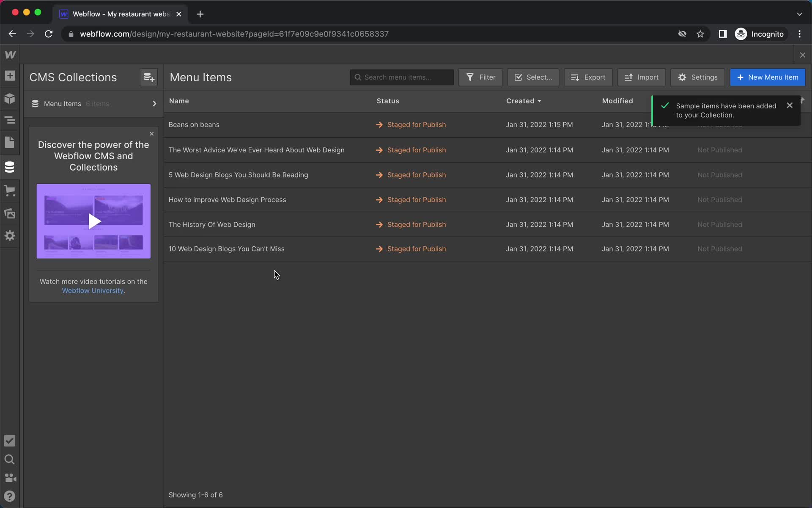The height and width of the screenshot is (508, 812).
Task: Click the Jan 31, 2022 1:15 PM created date
Action: (x=539, y=124)
